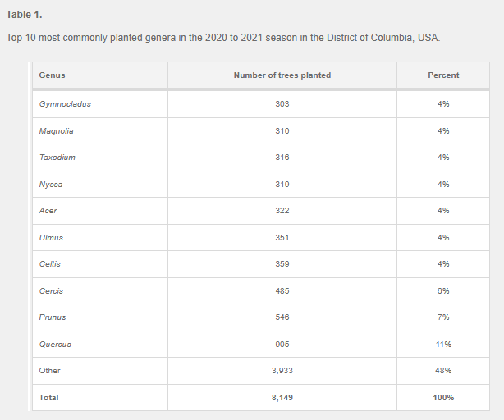Click the 905 trees planted value

pos(282,345)
